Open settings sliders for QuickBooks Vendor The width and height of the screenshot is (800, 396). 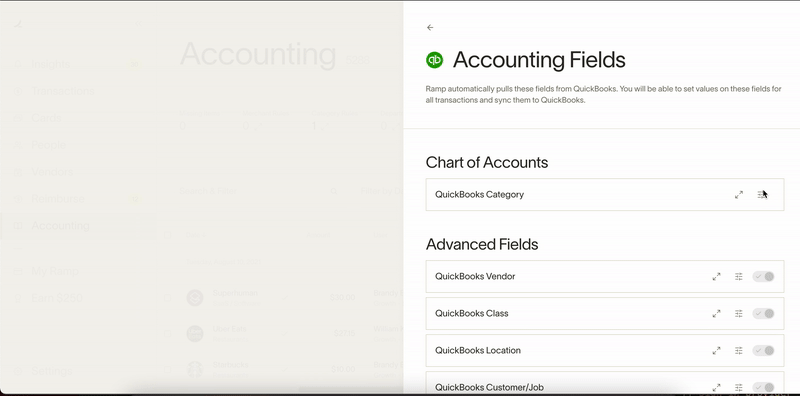pyautogui.click(x=739, y=277)
